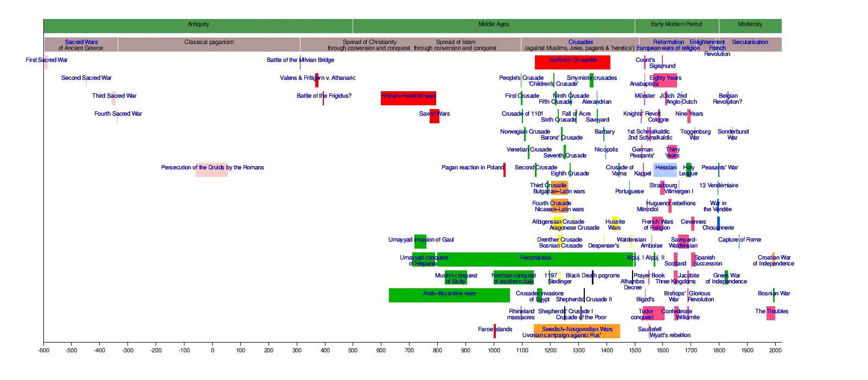Click the Black Death pogroms link
Screen dimensions: 868x380
tap(592, 275)
